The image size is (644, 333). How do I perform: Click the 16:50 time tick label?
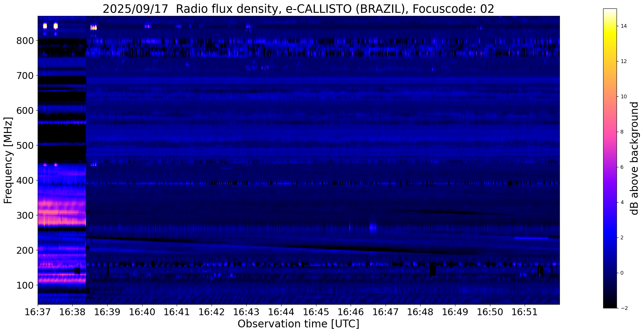[x=490, y=312]
